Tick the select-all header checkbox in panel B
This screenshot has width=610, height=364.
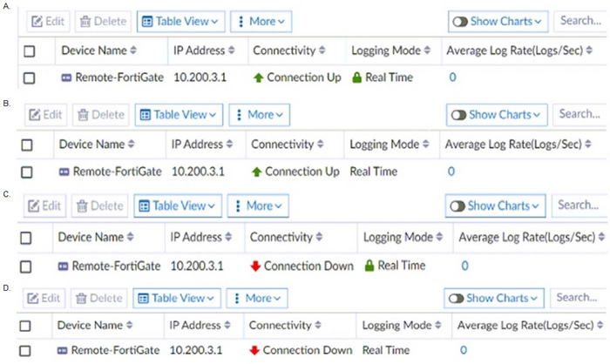click(27, 145)
